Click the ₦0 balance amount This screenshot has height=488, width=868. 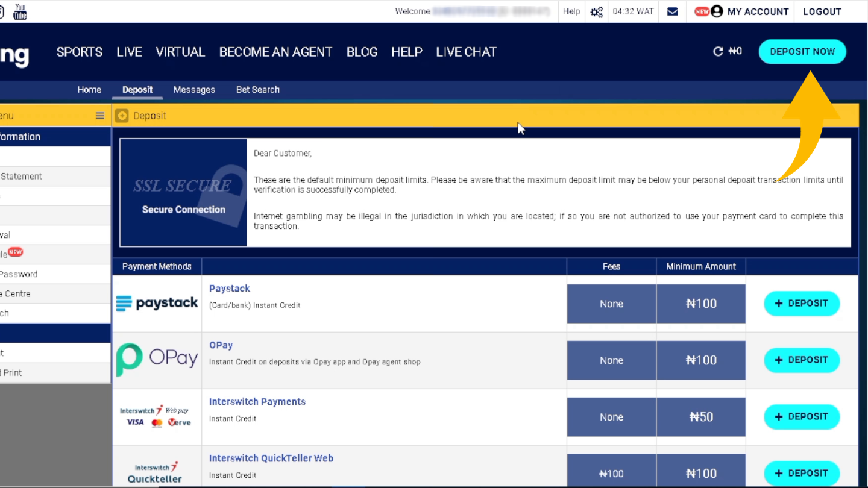(x=735, y=51)
